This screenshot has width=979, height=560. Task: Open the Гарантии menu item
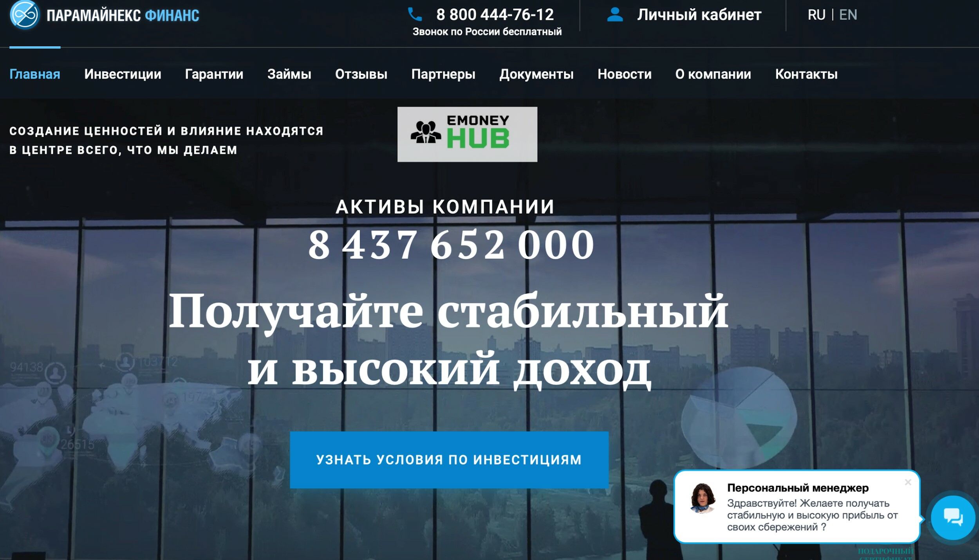(214, 74)
